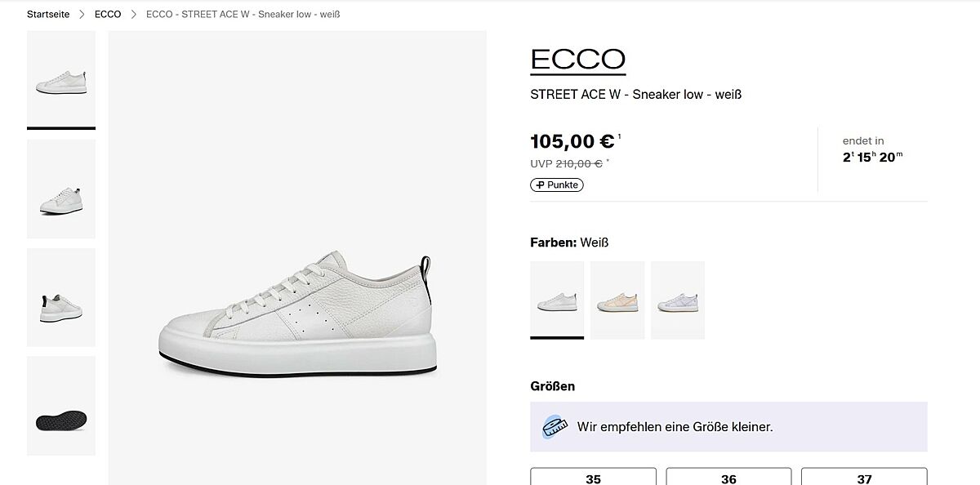Viewport: 980px width, 485px height.
Task: Click the Startseite breadcrumb link
Action: point(48,15)
